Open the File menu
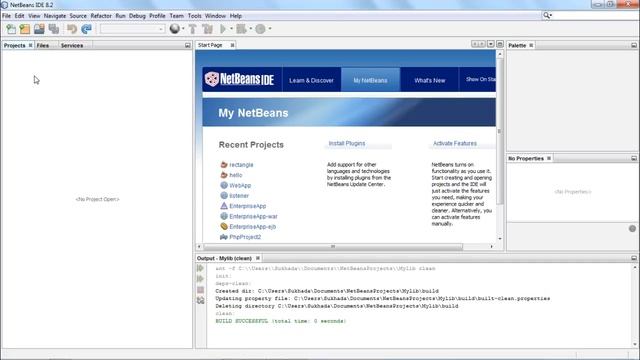Viewport: 640px width, 360px height. (x=7, y=16)
